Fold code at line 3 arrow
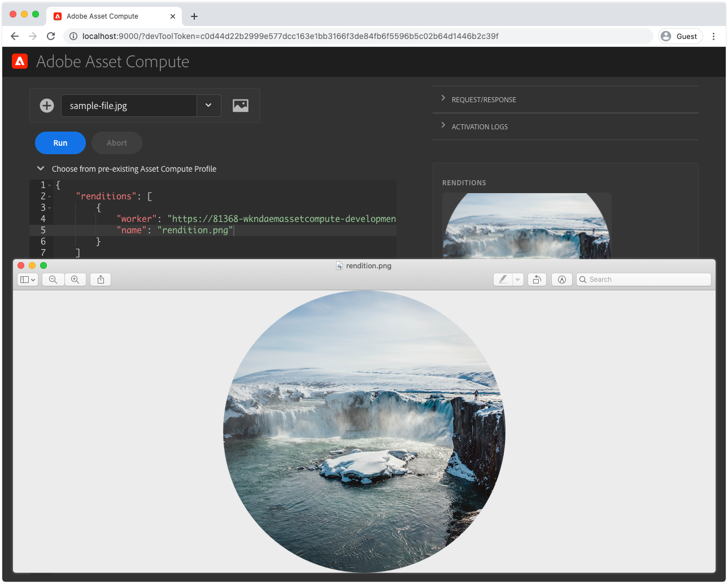The height and width of the screenshot is (584, 728). click(x=50, y=208)
